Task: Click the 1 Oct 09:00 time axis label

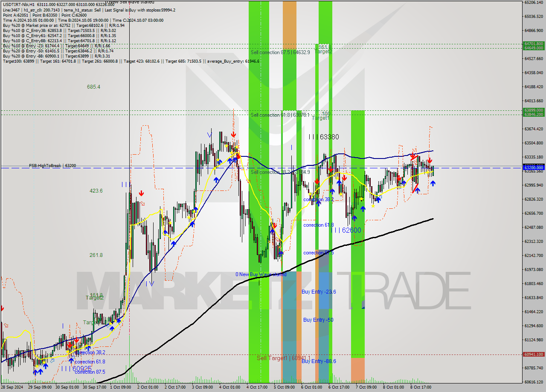Action: pyautogui.click(x=121, y=387)
